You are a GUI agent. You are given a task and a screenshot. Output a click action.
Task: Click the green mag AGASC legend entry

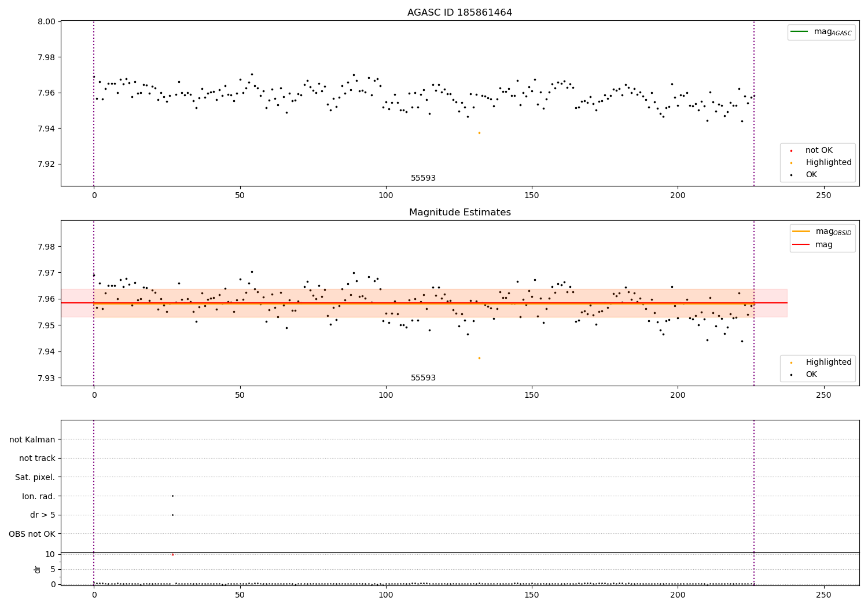[x=821, y=32]
